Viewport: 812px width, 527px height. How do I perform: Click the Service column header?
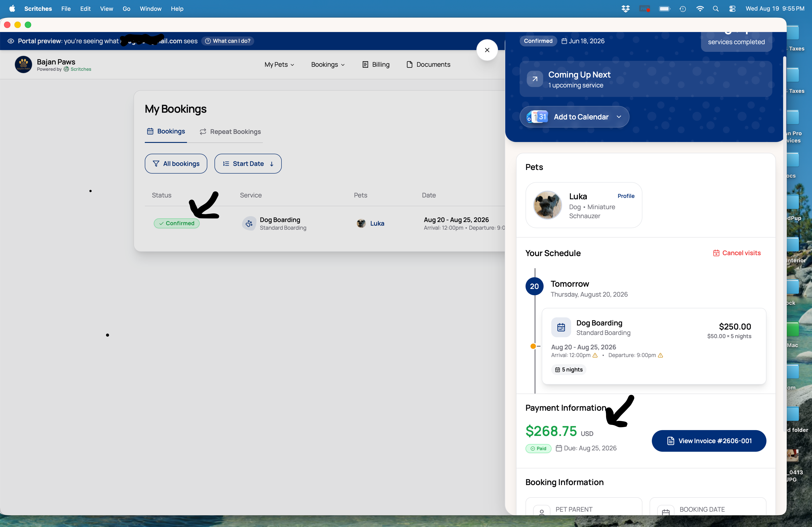[x=251, y=195]
